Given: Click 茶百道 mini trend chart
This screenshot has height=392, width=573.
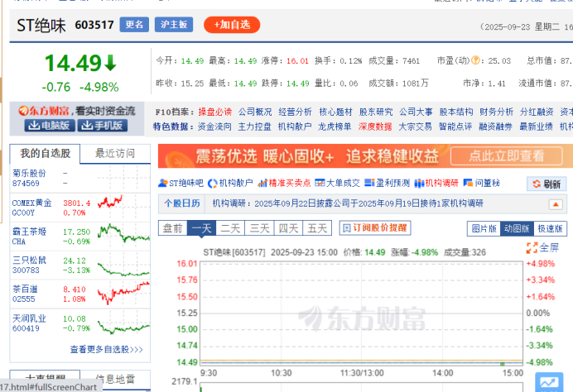Looking at the screenshot, I should pyautogui.click(x=123, y=294).
